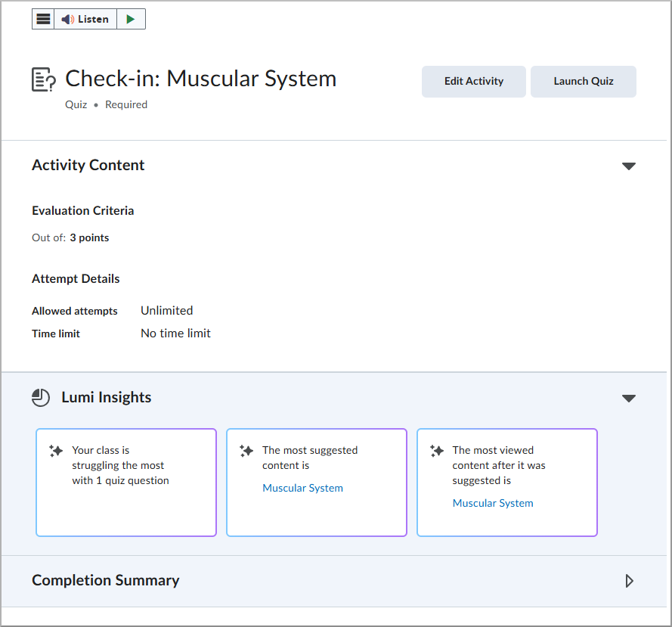Click the Required label under the title
Viewport: 672px width, 627px height.
click(x=126, y=104)
